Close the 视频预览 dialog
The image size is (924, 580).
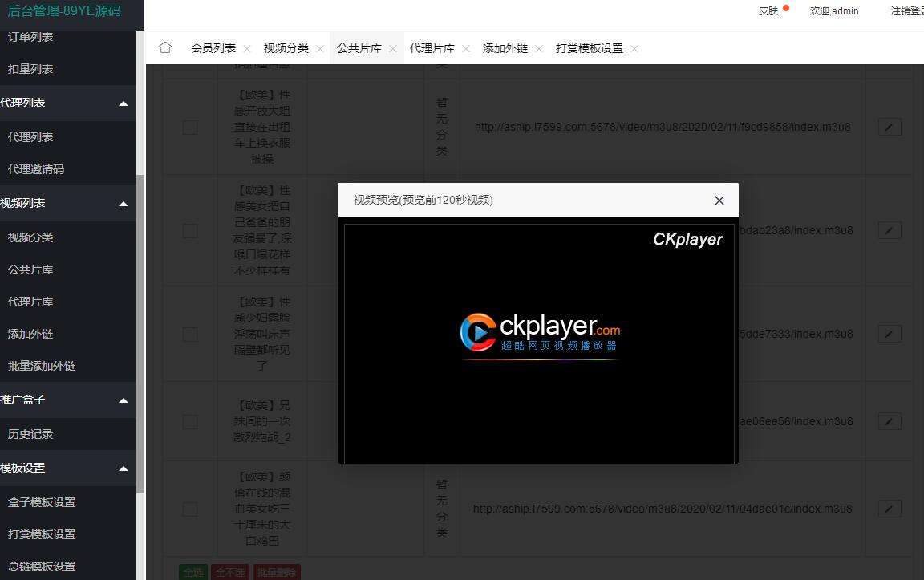point(719,201)
